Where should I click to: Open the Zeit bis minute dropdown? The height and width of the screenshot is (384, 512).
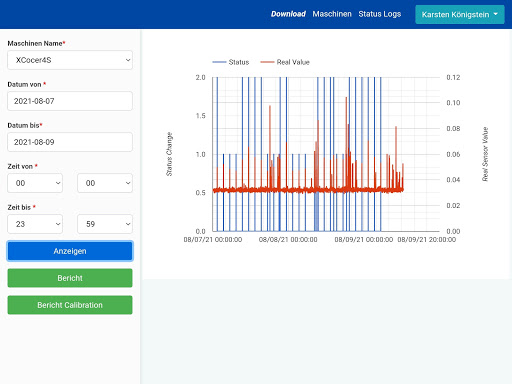click(105, 224)
